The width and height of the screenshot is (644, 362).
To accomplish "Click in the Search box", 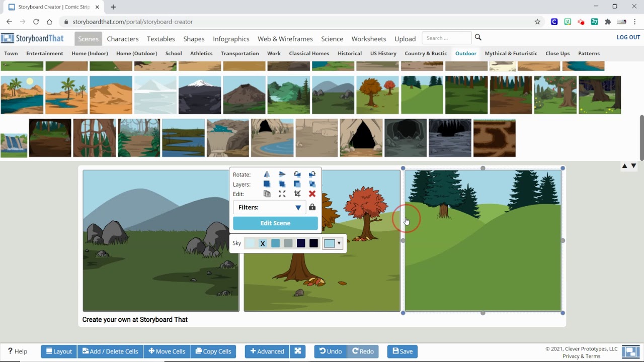I will click(447, 38).
